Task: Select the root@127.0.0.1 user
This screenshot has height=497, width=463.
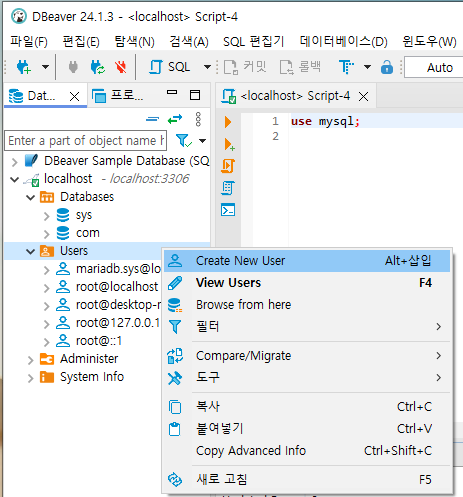Action: coord(118,323)
